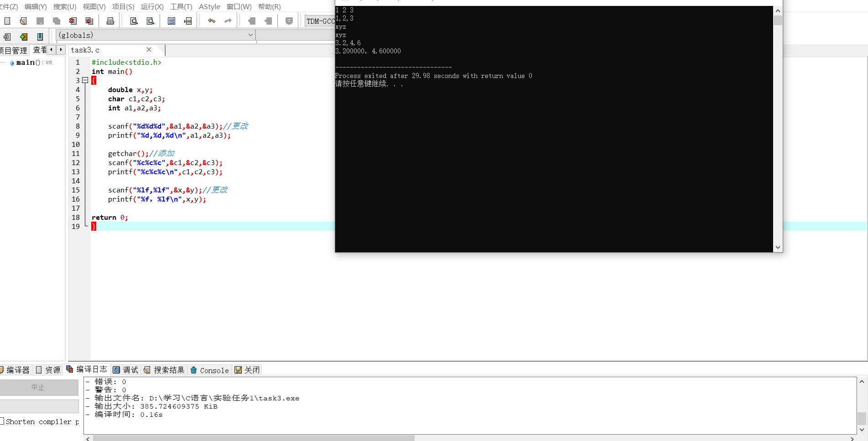Screen dimensions: 868x441
Task: Click the green plus bookmark icon
Action: point(24,37)
